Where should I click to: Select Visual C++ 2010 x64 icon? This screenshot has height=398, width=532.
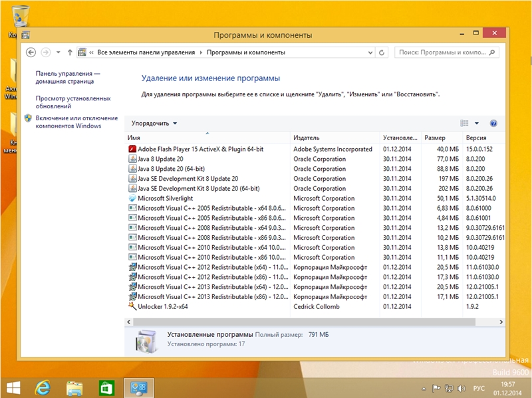[x=132, y=247]
